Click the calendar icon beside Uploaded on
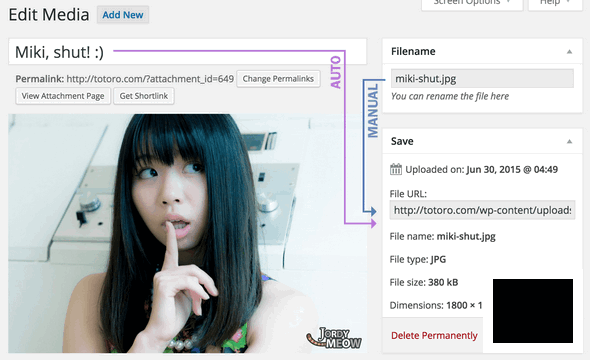 pos(395,169)
